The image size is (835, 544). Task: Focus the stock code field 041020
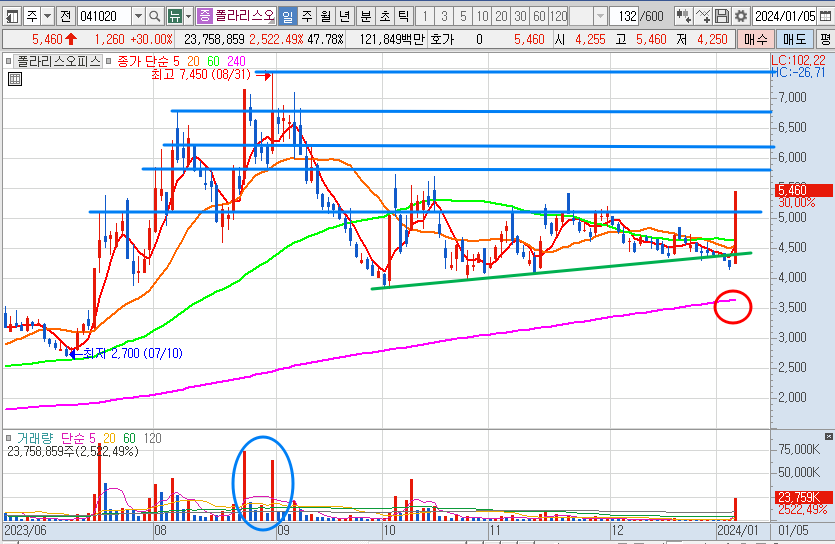tap(104, 16)
